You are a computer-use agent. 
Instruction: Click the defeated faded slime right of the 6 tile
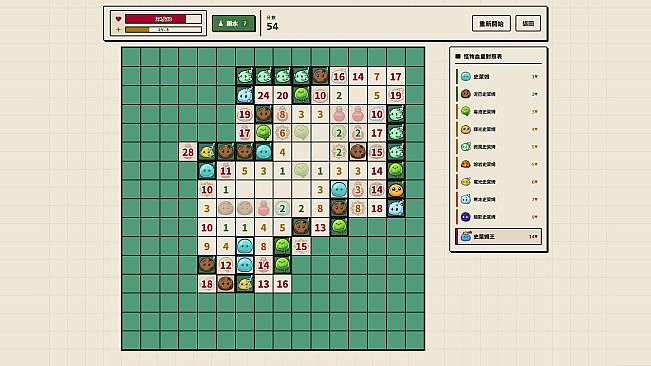click(301, 133)
